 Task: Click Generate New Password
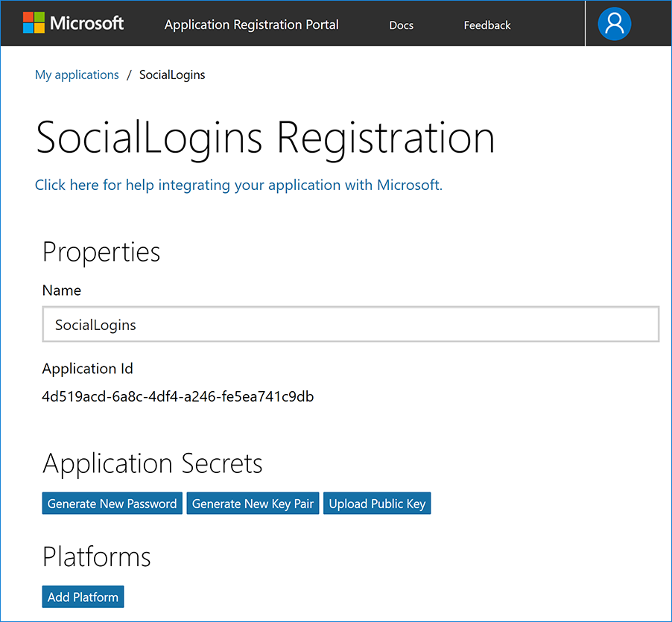pyautogui.click(x=112, y=503)
